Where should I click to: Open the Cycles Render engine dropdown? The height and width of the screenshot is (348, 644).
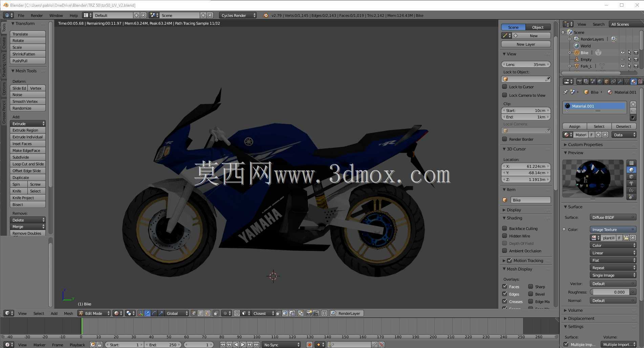click(238, 15)
